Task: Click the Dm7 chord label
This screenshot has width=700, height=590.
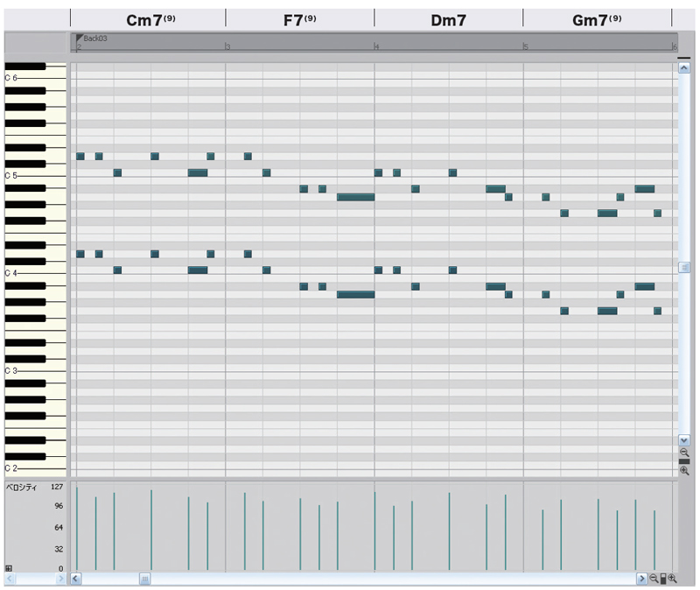Action: 448,20
